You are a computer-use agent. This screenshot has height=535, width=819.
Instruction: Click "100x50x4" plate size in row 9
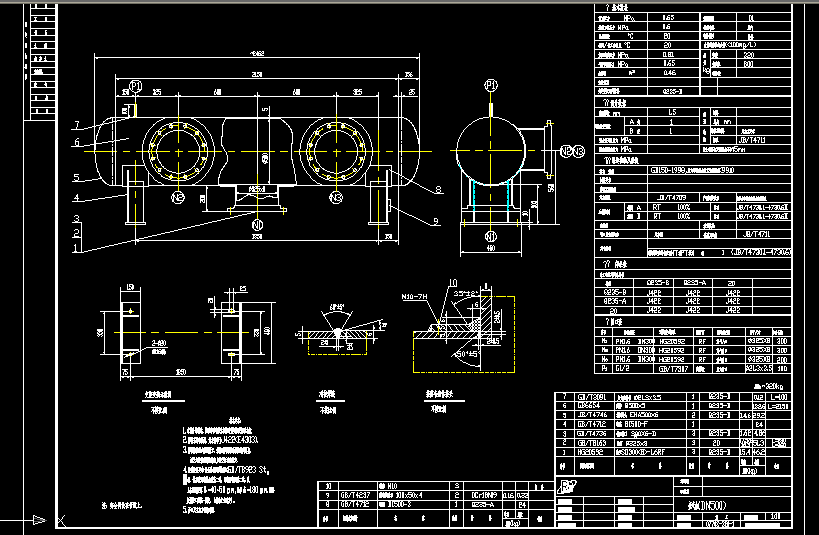tap(408, 496)
